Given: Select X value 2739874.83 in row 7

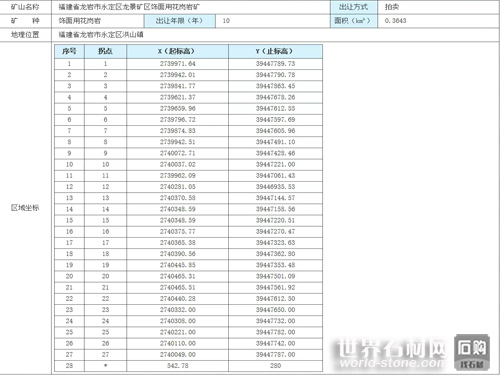Looking at the screenshot, I should (178, 131).
